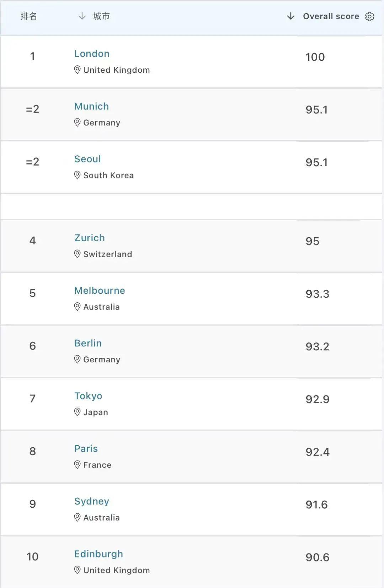This screenshot has width=384, height=588.
Task: Open the Sydney city link
Action: (x=92, y=501)
